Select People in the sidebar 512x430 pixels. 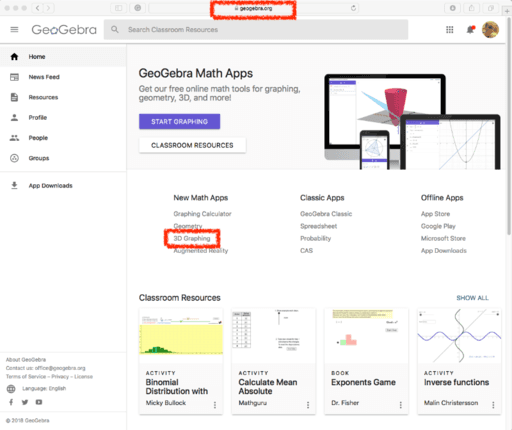(x=63, y=138)
